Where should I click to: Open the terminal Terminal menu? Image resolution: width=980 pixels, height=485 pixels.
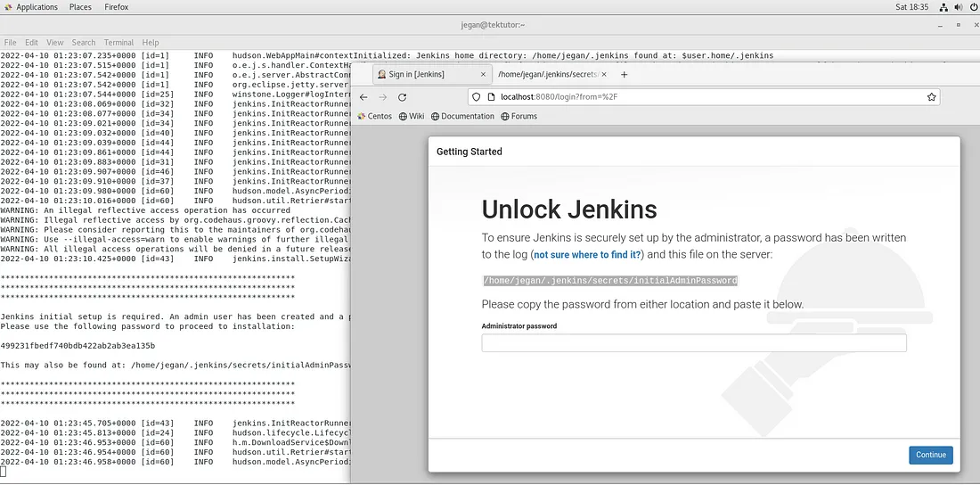pos(118,43)
